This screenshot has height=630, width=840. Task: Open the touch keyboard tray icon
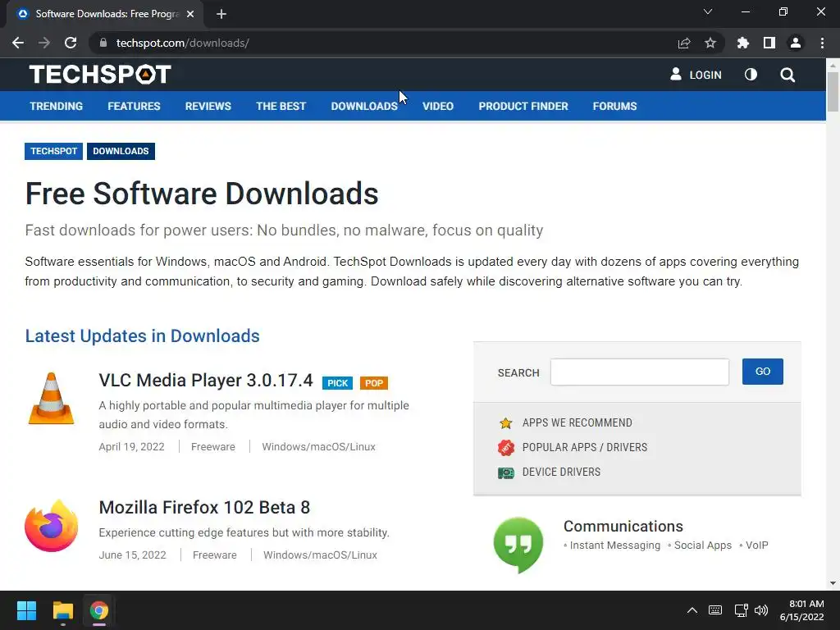pyautogui.click(x=715, y=610)
